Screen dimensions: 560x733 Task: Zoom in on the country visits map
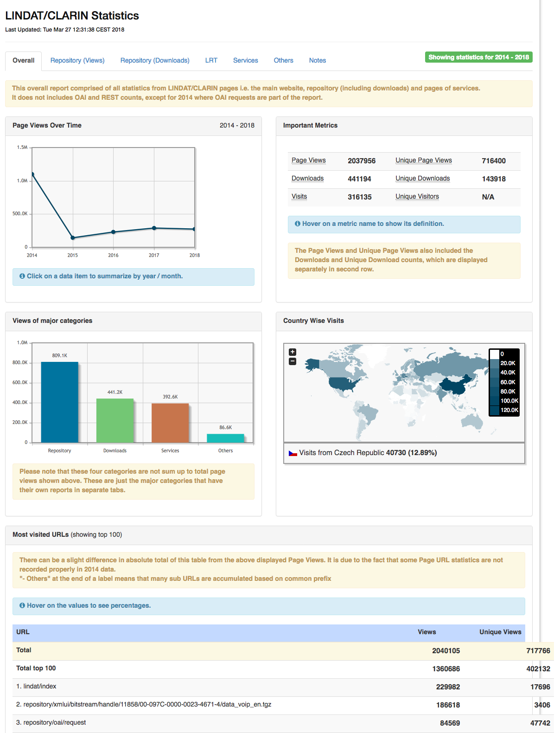tap(293, 352)
